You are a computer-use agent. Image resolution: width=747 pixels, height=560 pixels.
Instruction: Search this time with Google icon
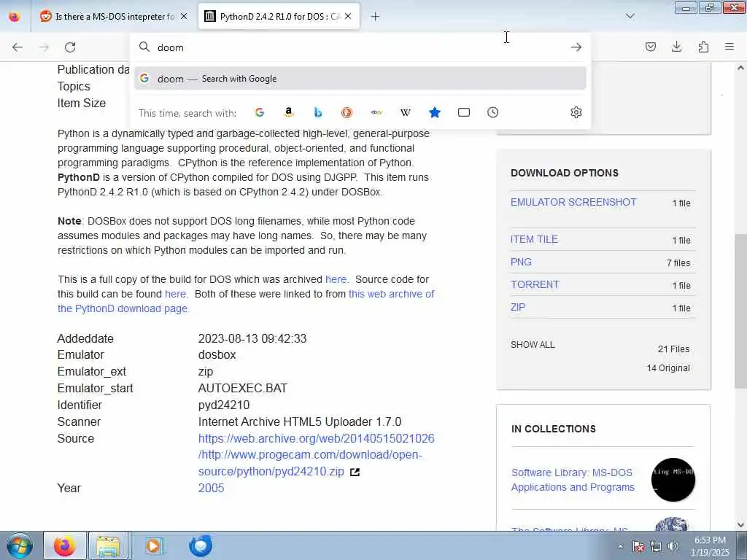[x=260, y=112]
